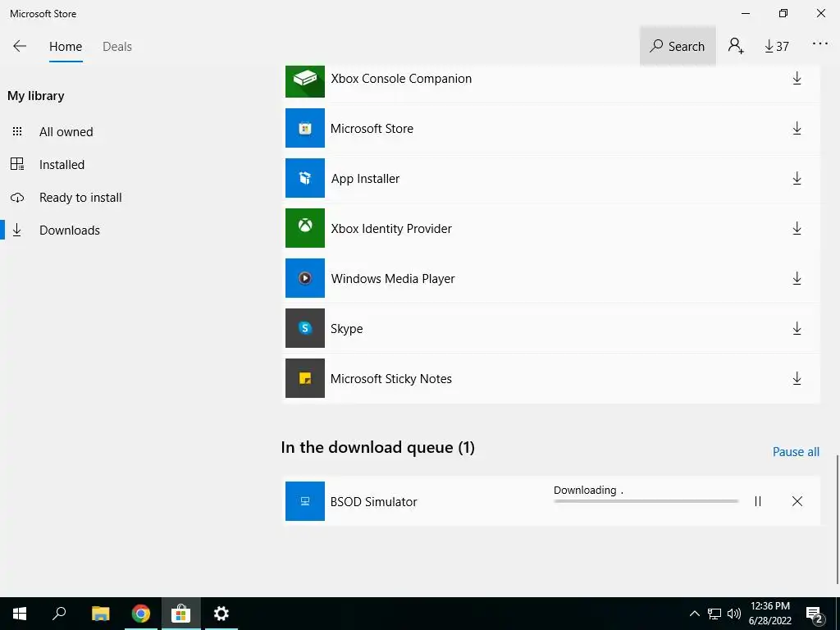Click the Microsoft Store app tile icon

tap(305, 128)
